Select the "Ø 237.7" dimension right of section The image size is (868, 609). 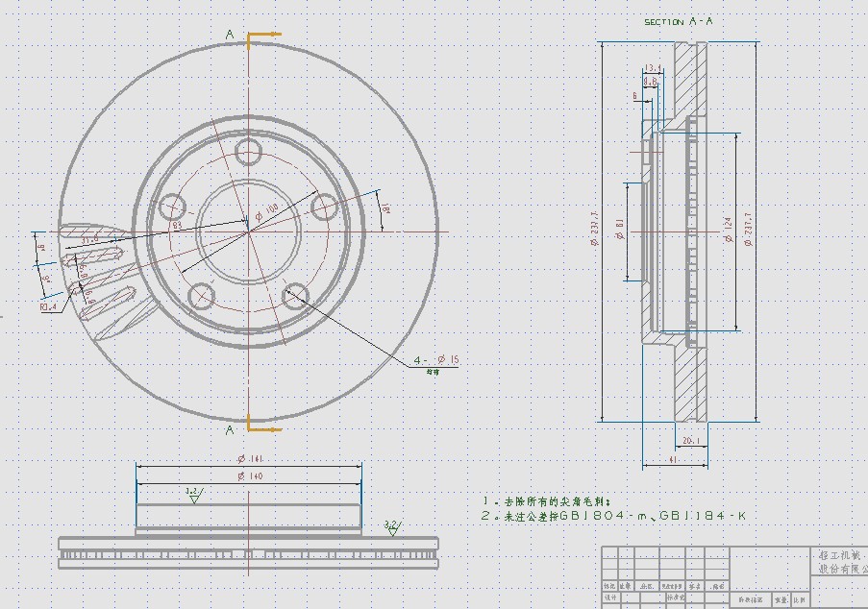point(749,229)
